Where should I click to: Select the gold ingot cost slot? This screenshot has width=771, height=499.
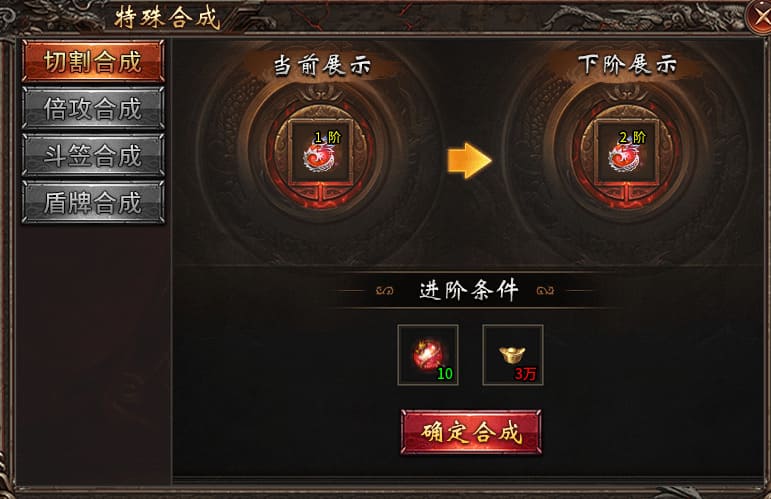pyautogui.click(x=513, y=354)
